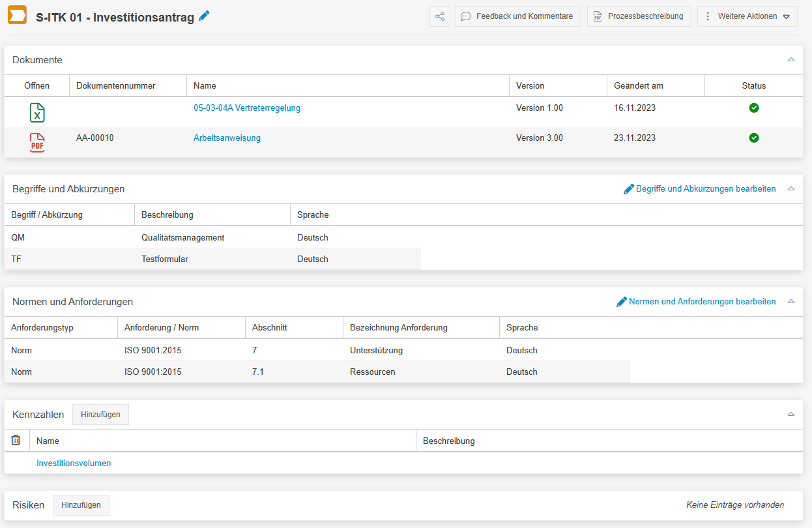Click the edit pencil beside the process title
Image resolution: width=812 pixels, height=528 pixels.
coord(205,16)
